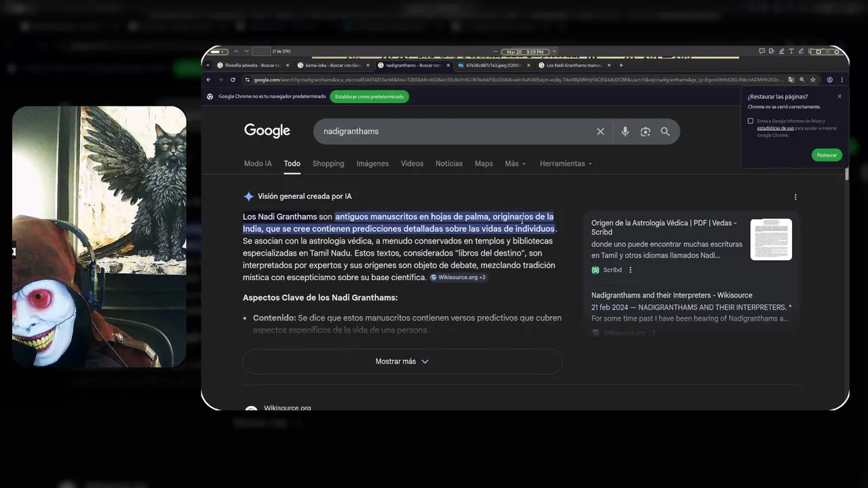Clear the search box with the X icon
868x488 pixels.
(x=600, y=131)
